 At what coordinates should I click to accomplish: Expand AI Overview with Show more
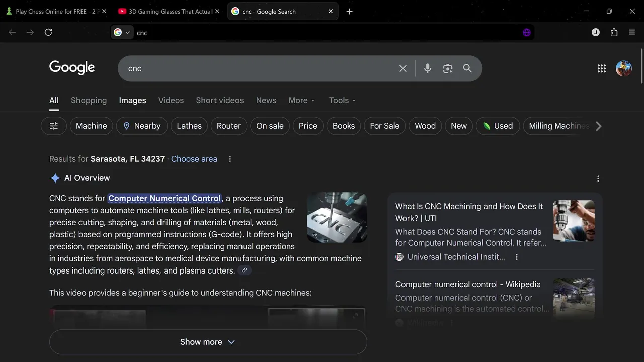click(x=208, y=342)
